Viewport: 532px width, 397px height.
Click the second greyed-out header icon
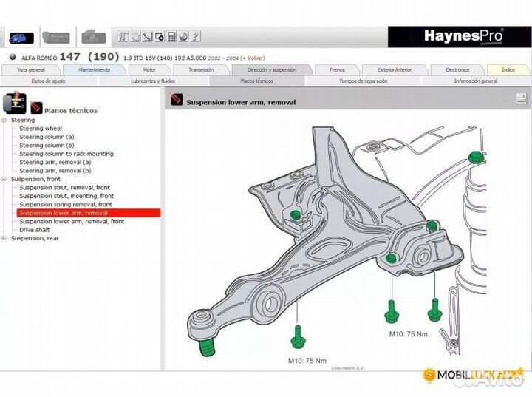pyautogui.click(x=56, y=37)
